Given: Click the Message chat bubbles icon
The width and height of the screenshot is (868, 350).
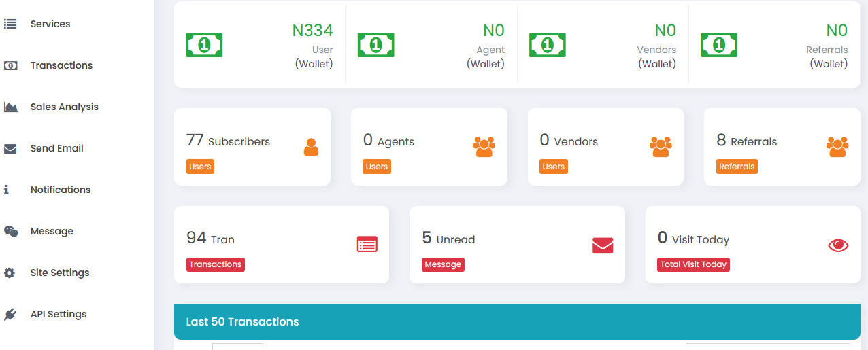Looking at the screenshot, I should click(11, 231).
